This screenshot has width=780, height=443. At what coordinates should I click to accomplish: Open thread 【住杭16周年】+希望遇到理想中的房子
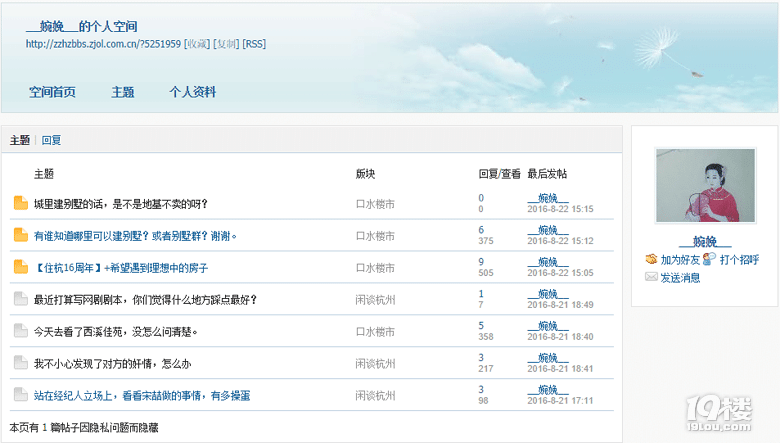pyautogui.click(x=121, y=268)
